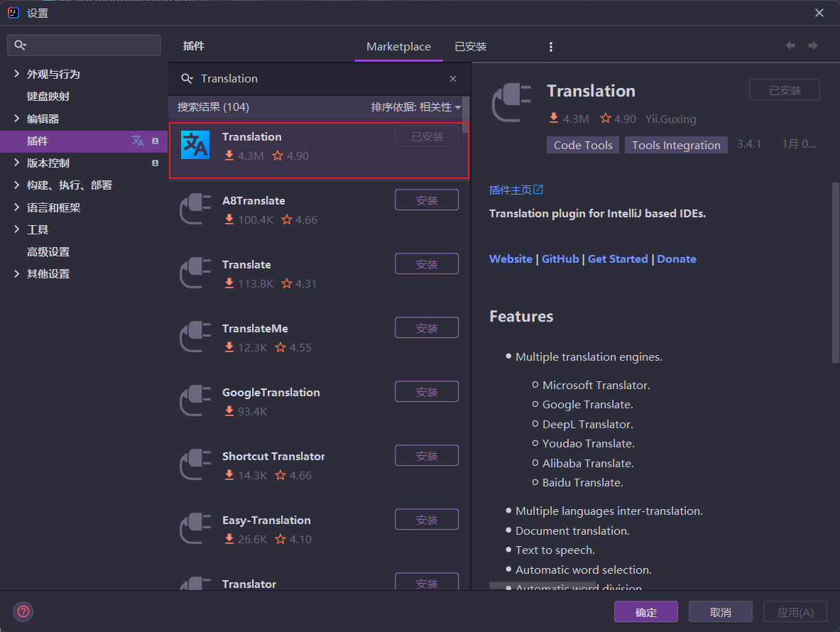Select 键盘映射 in settings tree
The width and height of the screenshot is (840, 632).
click(48, 97)
